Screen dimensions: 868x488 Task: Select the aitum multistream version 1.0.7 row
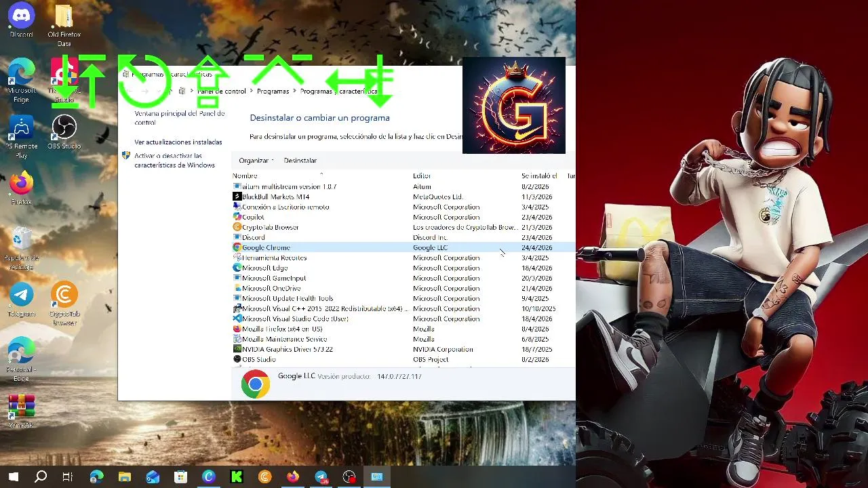pos(403,186)
